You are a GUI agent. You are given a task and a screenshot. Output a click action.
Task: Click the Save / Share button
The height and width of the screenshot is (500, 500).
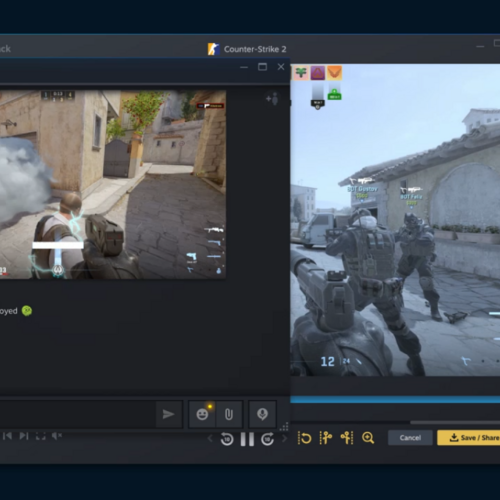click(469, 438)
